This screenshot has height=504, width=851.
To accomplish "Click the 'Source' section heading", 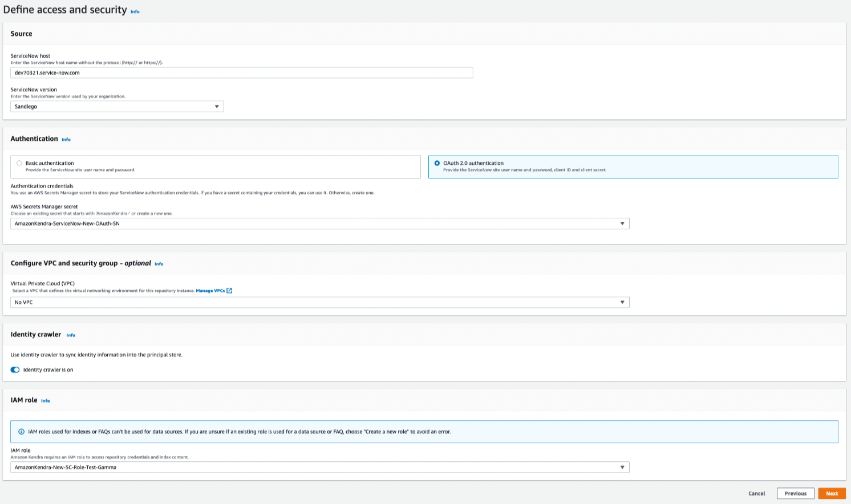I will click(x=22, y=34).
